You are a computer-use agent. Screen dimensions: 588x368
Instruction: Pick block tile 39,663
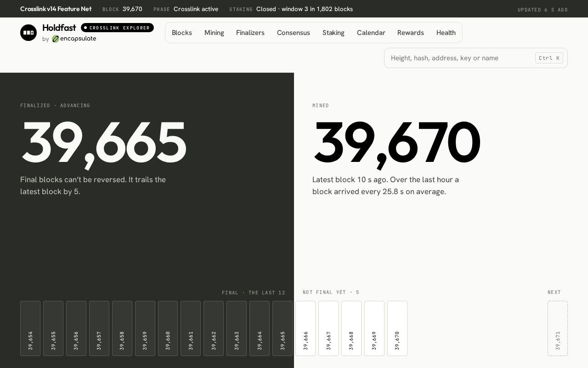click(x=237, y=328)
